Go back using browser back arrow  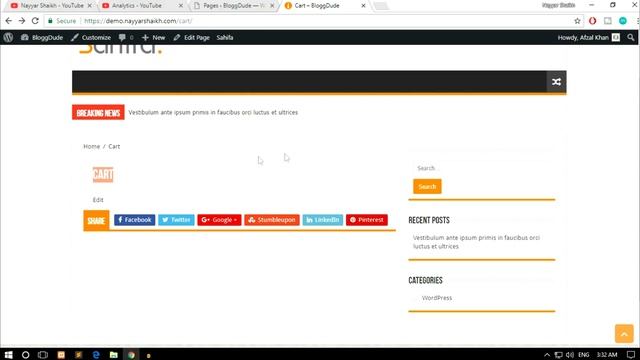pyautogui.click(x=9, y=21)
